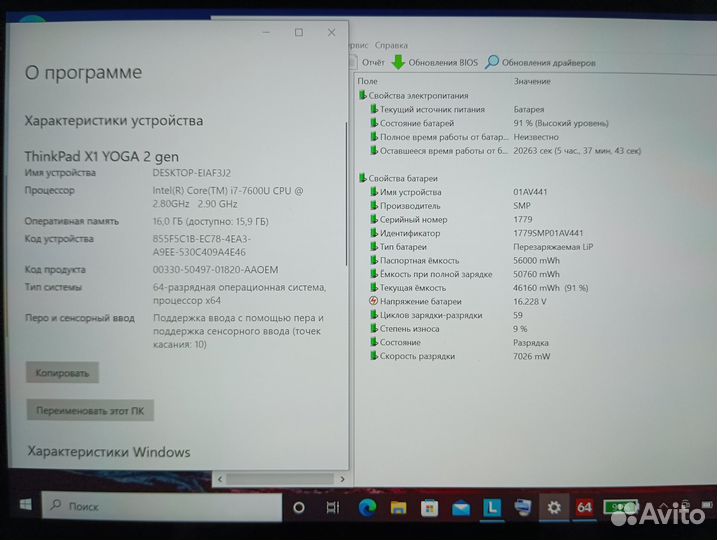Click the 01AV441 device name value
Screen dimensions: 717x540
530,192
